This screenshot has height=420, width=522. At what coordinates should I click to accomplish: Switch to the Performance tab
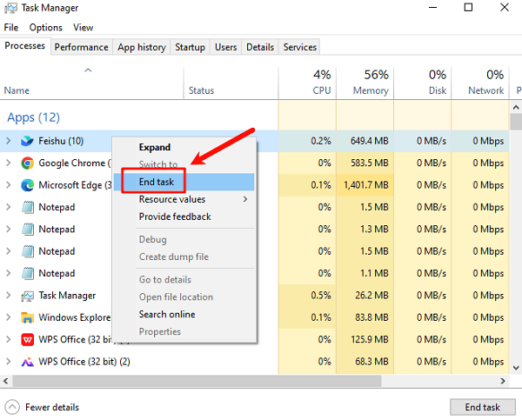[x=82, y=47]
